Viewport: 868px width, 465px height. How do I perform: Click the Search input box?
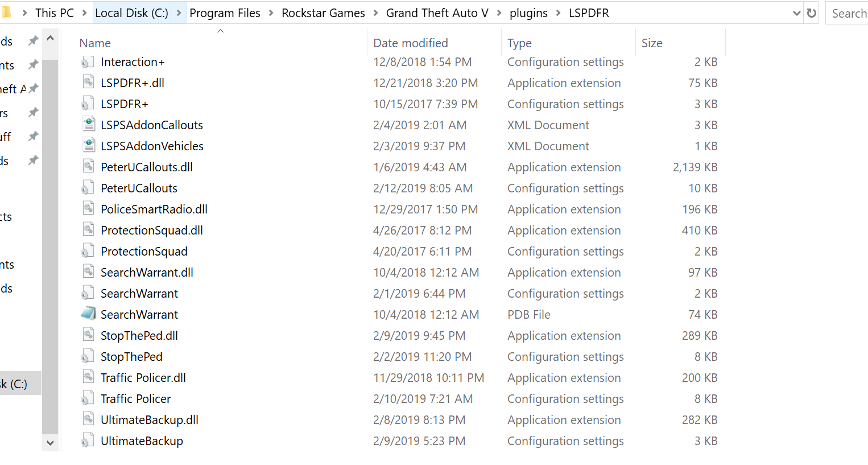point(849,13)
